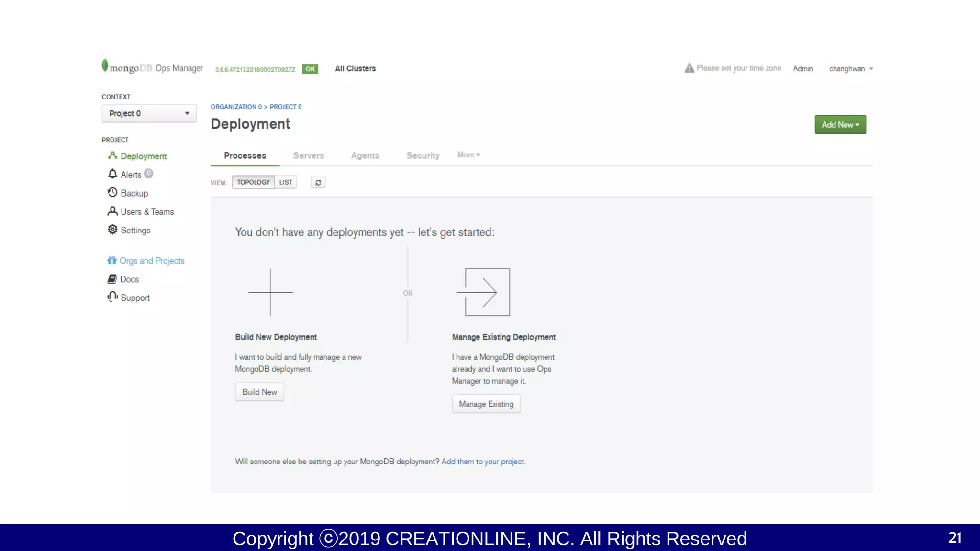Viewport: 980px width, 551px height.
Task: Switch view to LIST
Action: (286, 182)
